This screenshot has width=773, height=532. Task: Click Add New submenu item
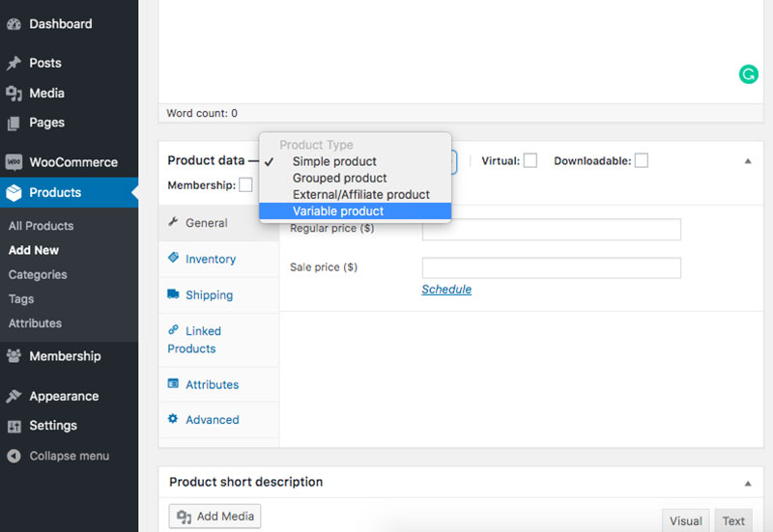[x=34, y=250]
